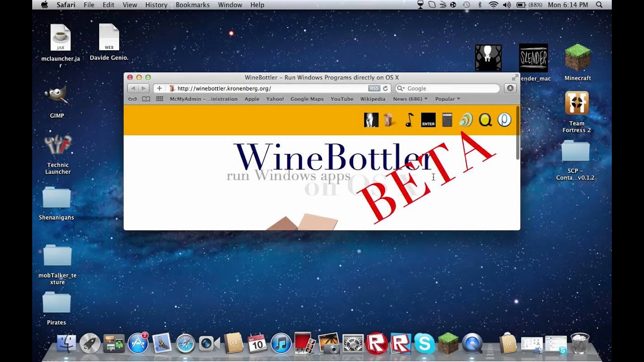Open the iCal calendar in the Dock
Screen dimensions: 644x362
(x=257, y=343)
